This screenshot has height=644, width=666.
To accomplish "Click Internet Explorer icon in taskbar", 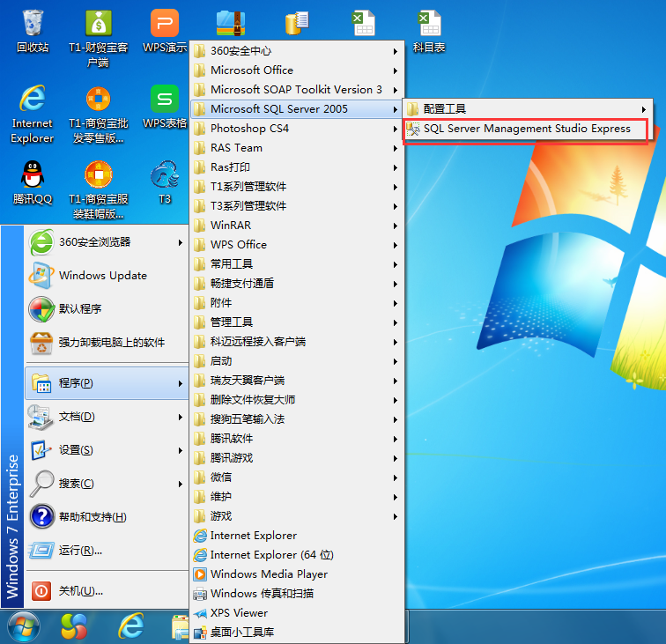I will point(130,625).
